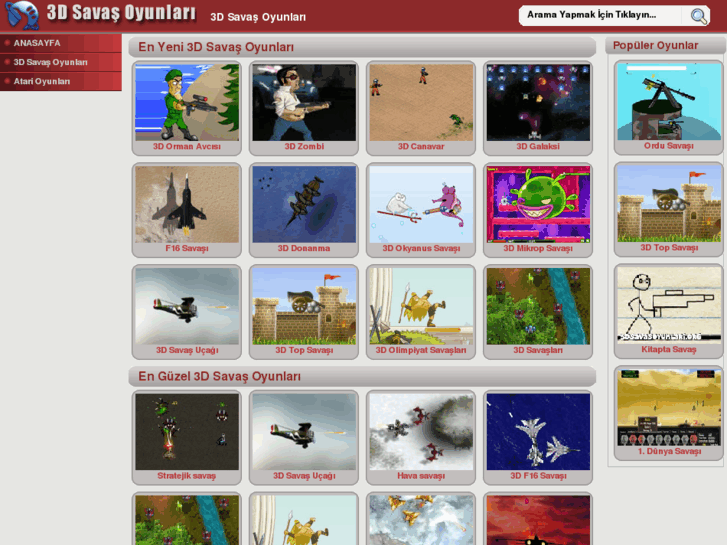Click the '3D Mikrop Savaşı' title link
This screenshot has height=545, width=727.
coord(538,249)
